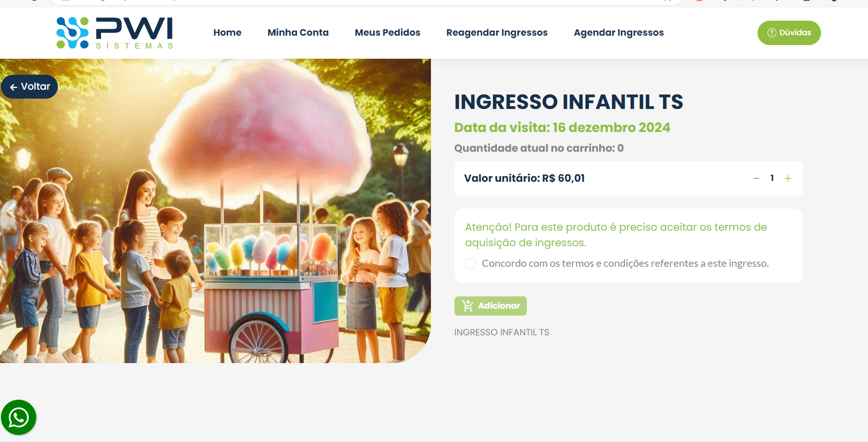
Task: Click the Concordo com os termos label
Action: (625, 264)
